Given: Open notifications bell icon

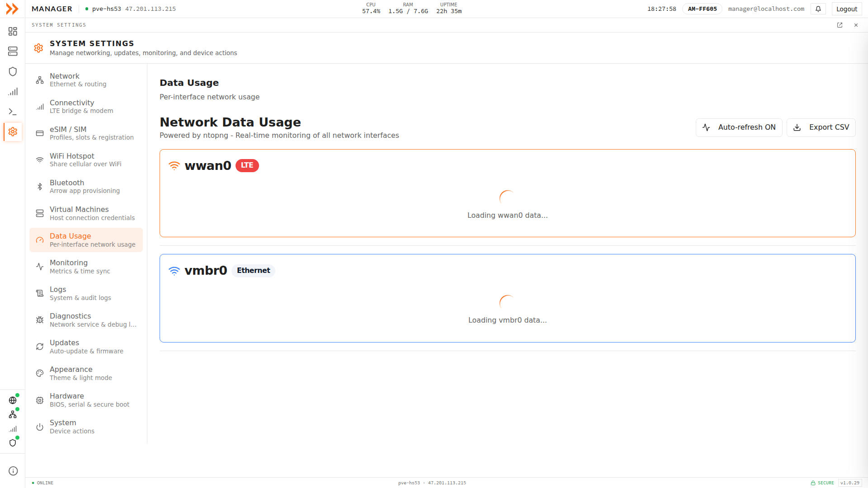Looking at the screenshot, I should (x=818, y=9).
